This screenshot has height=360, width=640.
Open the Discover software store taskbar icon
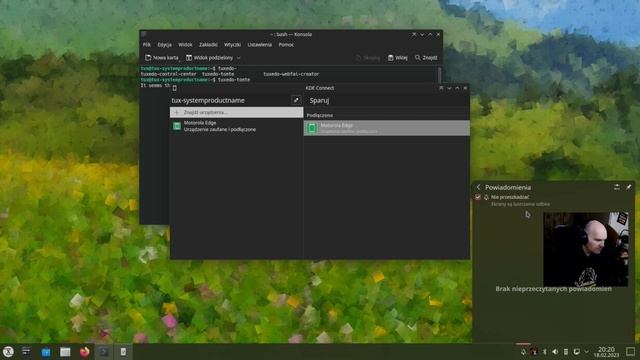point(46,352)
